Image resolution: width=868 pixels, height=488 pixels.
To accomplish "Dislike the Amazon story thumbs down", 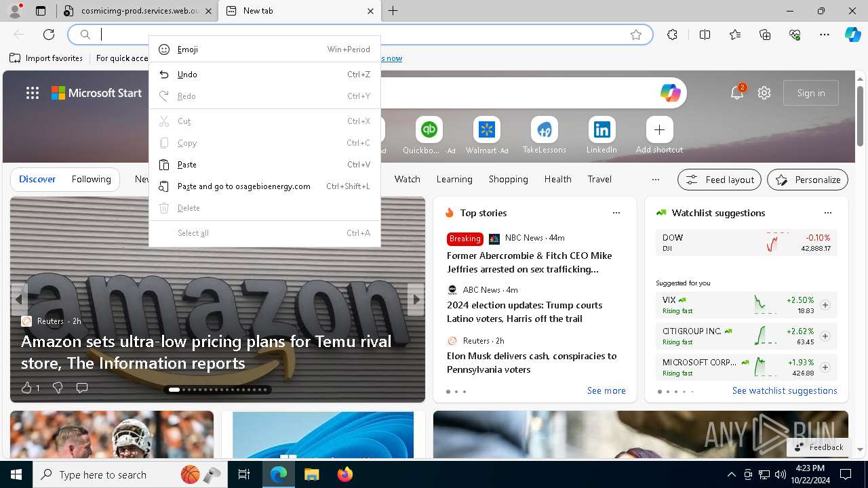I will coord(58,388).
